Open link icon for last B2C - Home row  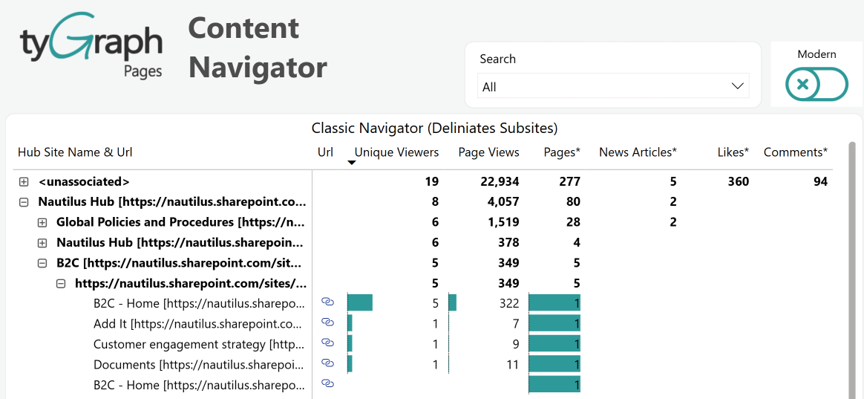click(328, 383)
